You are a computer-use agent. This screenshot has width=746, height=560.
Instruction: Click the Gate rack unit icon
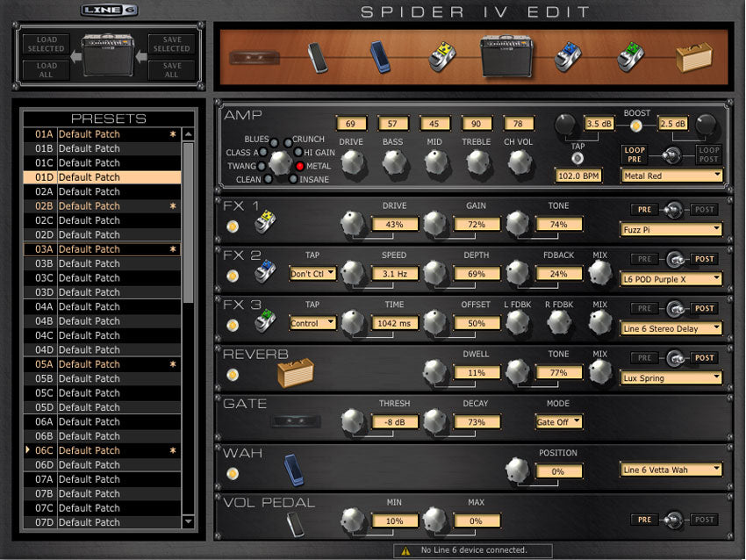tap(295, 421)
